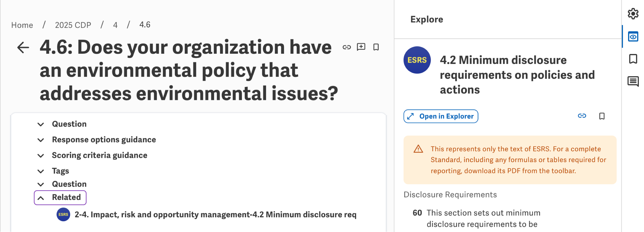
Task: Click the warning triangle icon
Action: [418, 149]
